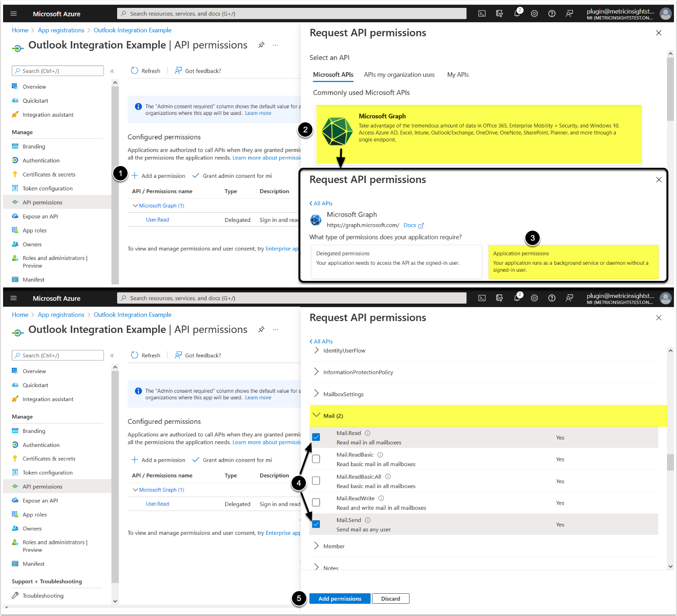Show info icon next to Mail.ReadBasic.All
The height and width of the screenshot is (616, 677).
(388, 477)
